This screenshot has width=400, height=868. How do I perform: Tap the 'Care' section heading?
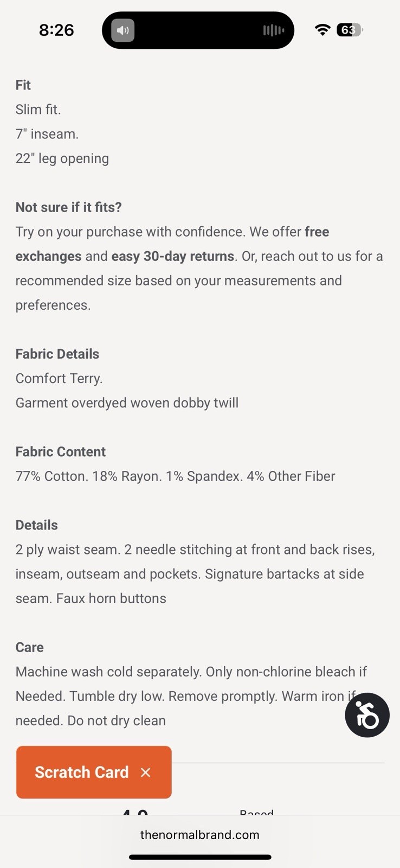pyautogui.click(x=30, y=647)
